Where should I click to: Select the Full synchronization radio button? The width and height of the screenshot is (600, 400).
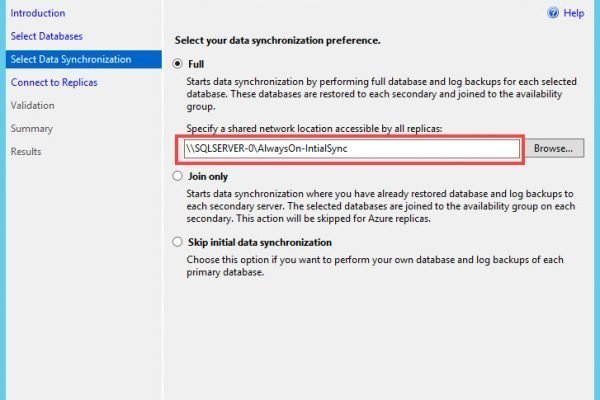(x=179, y=63)
